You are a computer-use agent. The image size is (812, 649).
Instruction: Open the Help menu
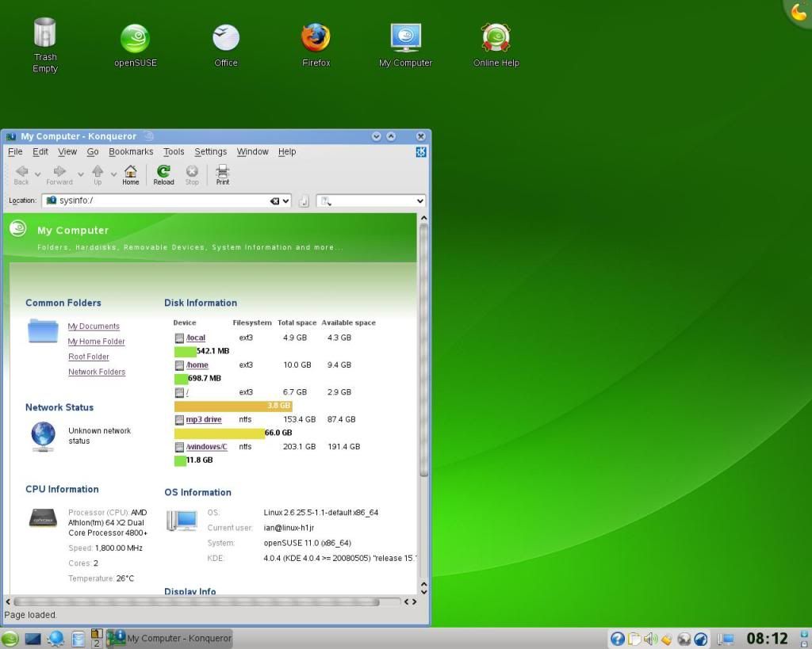coord(287,151)
